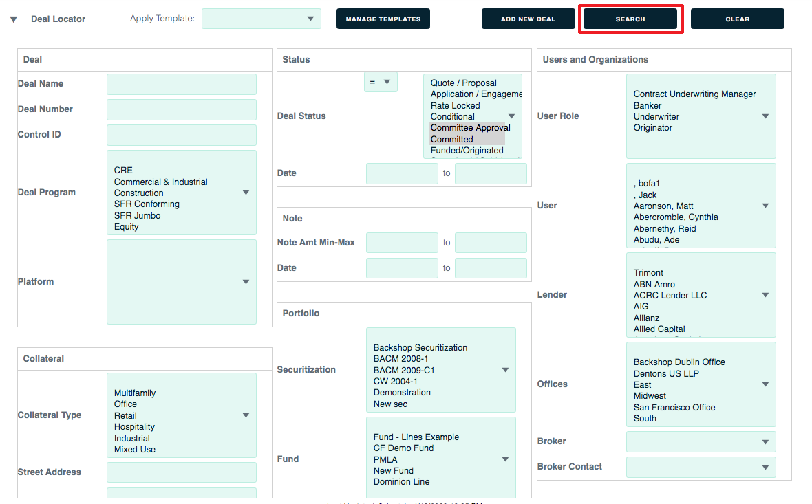
Task: Click the Note Date from field
Action: 402,268
